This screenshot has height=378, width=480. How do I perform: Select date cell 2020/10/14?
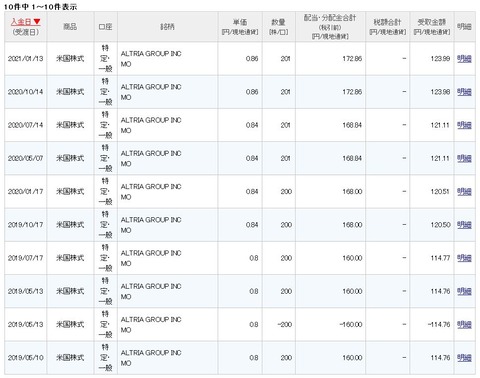(x=26, y=92)
